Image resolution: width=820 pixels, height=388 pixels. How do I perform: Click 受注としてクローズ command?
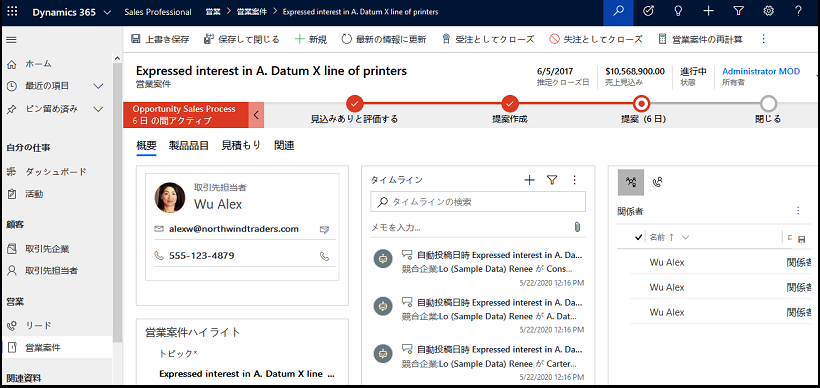(487, 39)
